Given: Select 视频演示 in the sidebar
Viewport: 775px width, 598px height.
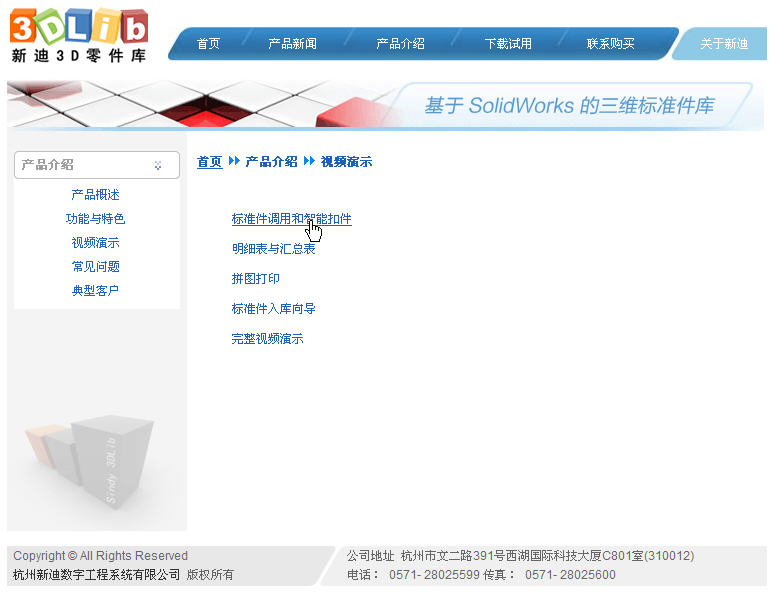Looking at the screenshot, I should (95, 243).
